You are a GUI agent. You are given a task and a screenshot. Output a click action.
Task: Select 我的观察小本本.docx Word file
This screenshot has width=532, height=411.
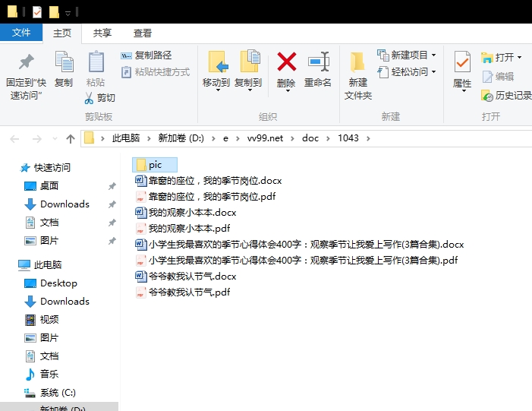(x=186, y=213)
